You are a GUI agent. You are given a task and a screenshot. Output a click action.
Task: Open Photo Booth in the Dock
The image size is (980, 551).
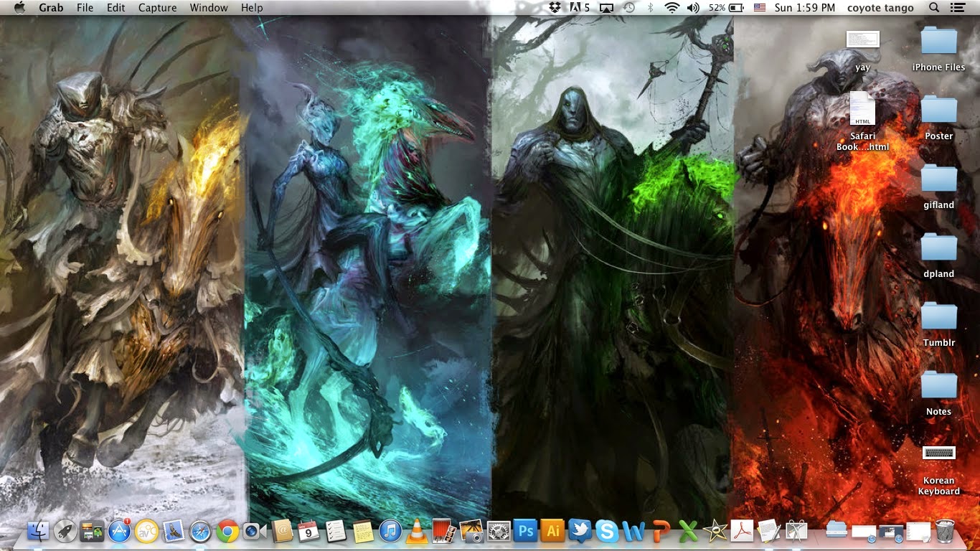[x=444, y=531]
